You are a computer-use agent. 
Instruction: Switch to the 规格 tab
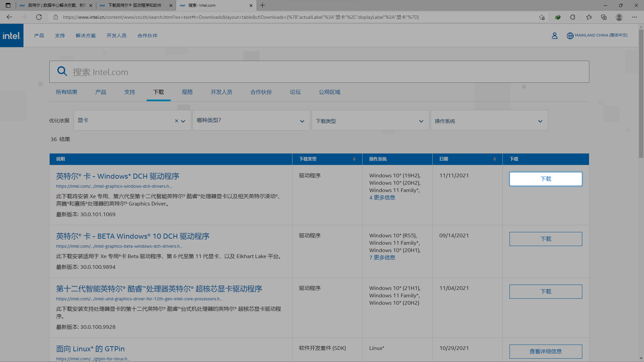(x=187, y=92)
